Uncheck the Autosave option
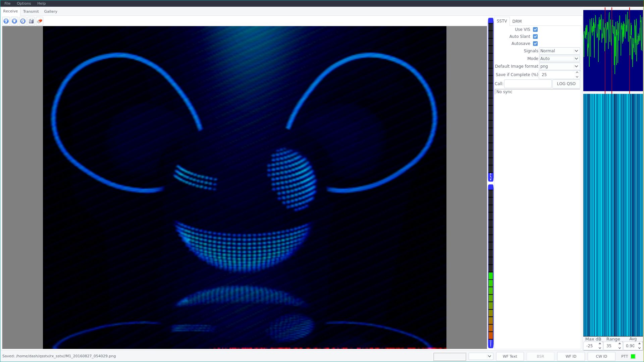 (x=535, y=44)
